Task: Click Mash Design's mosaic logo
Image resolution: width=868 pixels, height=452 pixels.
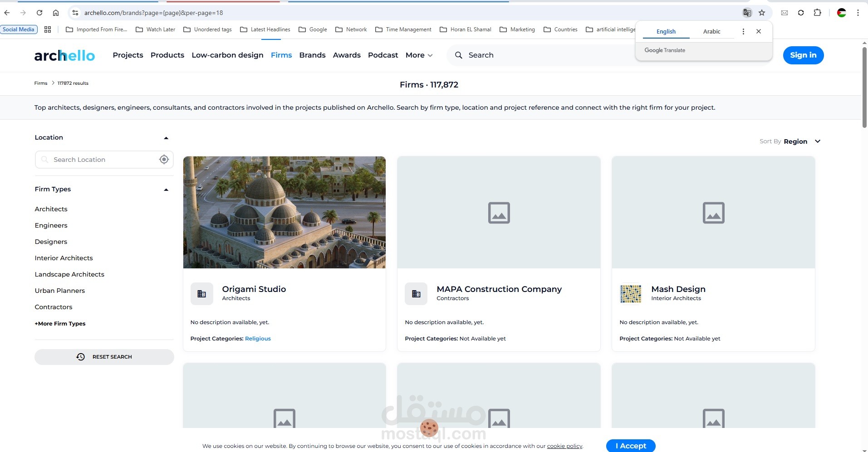Action: click(630, 294)
